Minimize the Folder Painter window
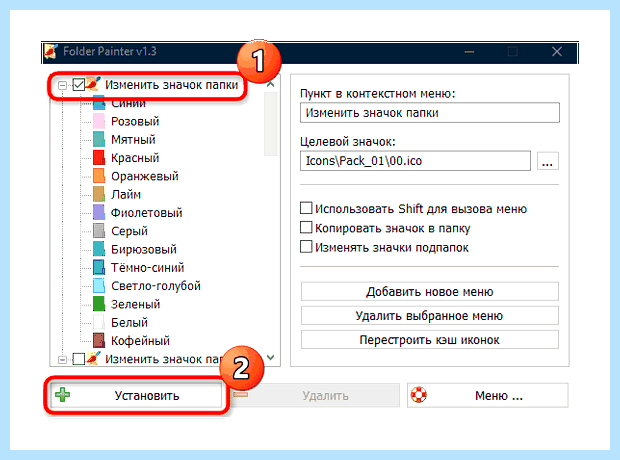The image size is (620, 460). click(469, 51)
